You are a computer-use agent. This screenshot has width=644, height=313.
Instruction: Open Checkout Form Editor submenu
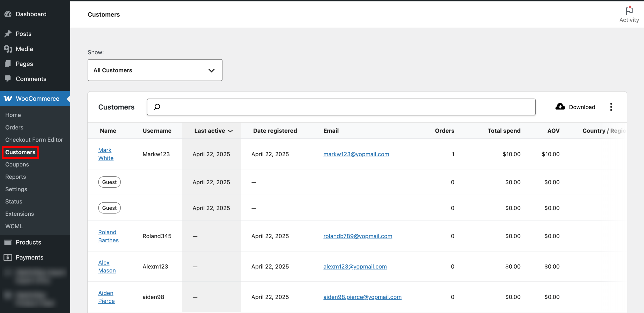click(x=34, y=140)
